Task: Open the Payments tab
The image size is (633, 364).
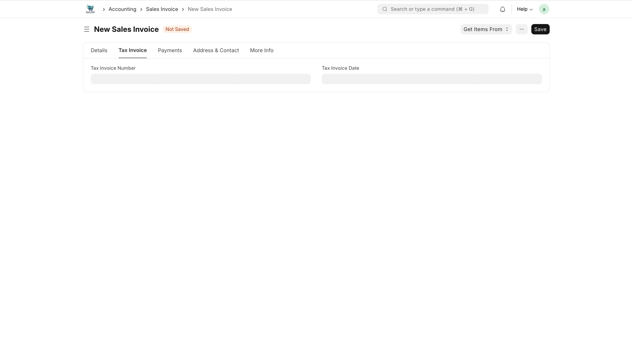Action: [x=170, y=50]
